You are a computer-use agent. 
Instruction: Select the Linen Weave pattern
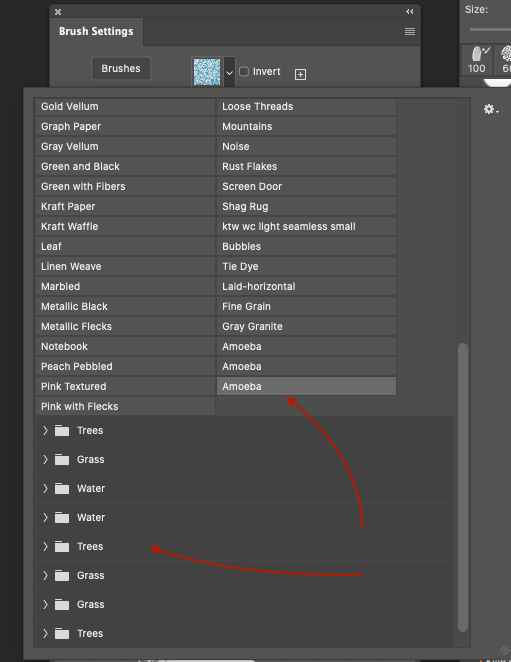click(125, 266)
